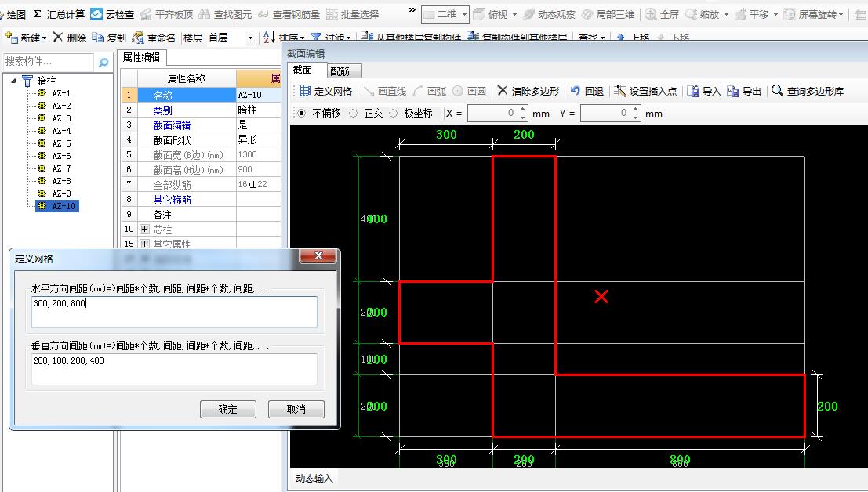This screenshot has width=868, height=492.
Task: Click 水平方向间距 input box
Action: 174,313
